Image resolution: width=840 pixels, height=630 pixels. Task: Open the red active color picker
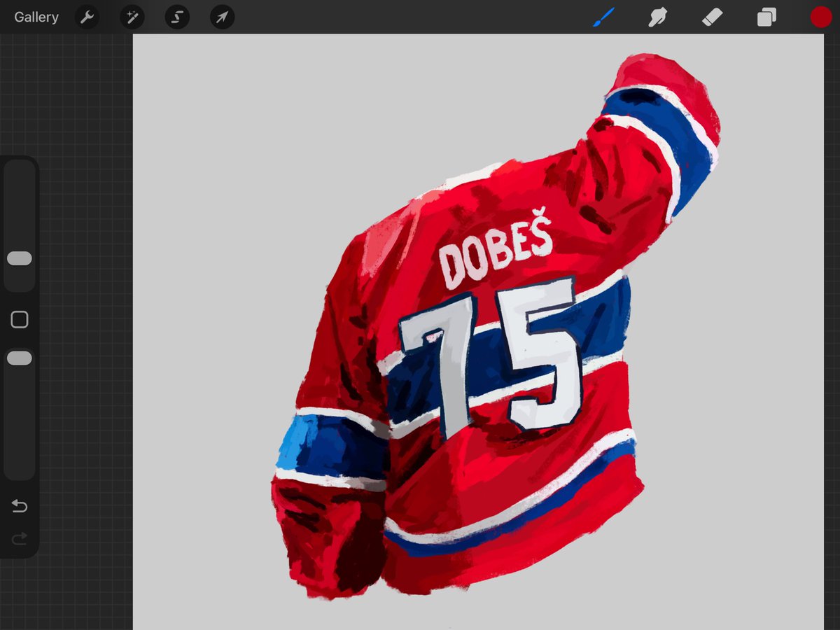820,17
